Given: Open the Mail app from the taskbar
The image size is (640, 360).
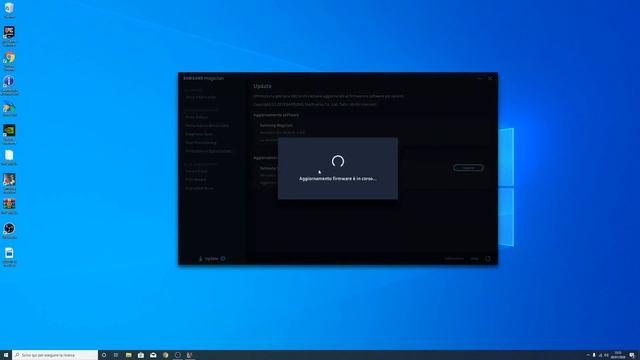Looking at the screenshot, I should pyautogui.click(x=153, y=355).
